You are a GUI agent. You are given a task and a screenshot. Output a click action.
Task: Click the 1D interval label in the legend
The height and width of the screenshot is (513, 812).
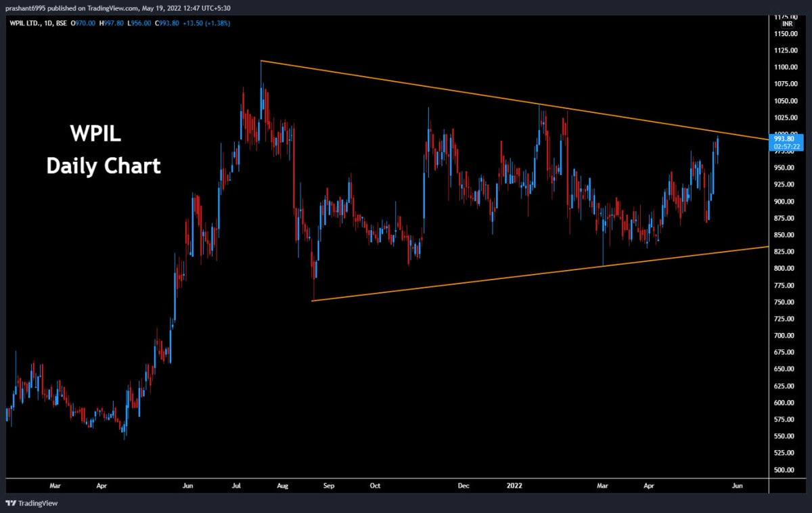point(47,24)
